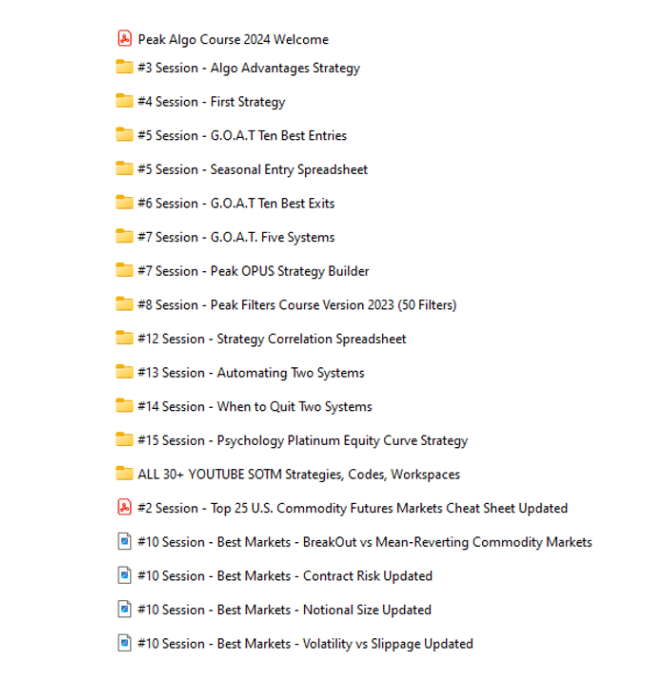The height and width of the screenshot is (700, 661).
Task: Open #12 Session Strategy Correlation Spreadsheet folder
Action: 271,339
